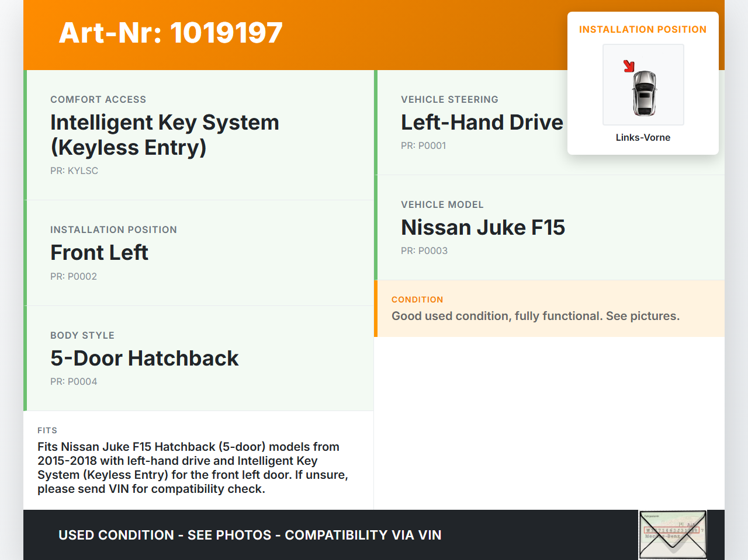Click the COMFORT ACCESS section label
The image size is (748, 560).
pos(98,100)
